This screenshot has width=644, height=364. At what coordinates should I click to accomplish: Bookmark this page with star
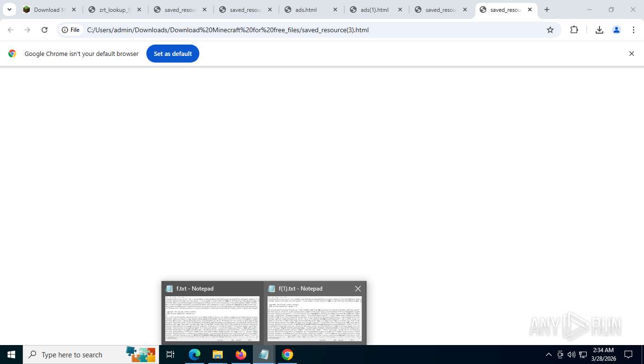550,30
